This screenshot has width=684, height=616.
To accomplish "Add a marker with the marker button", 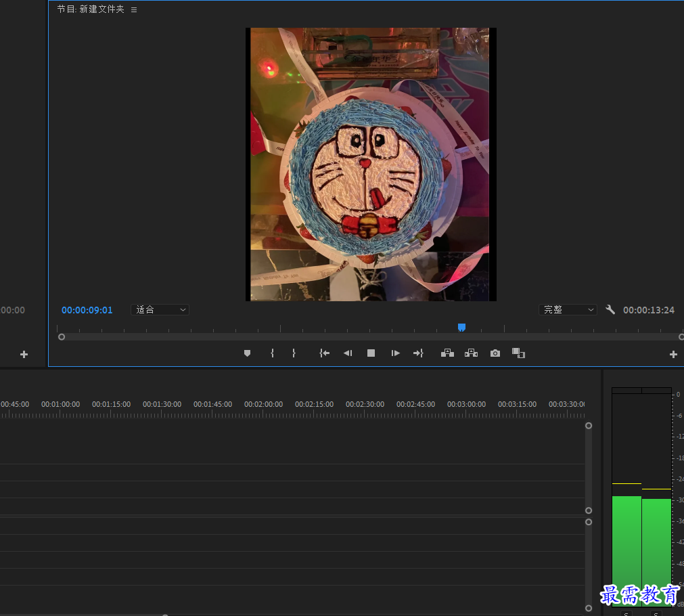I will click(248, 353).
